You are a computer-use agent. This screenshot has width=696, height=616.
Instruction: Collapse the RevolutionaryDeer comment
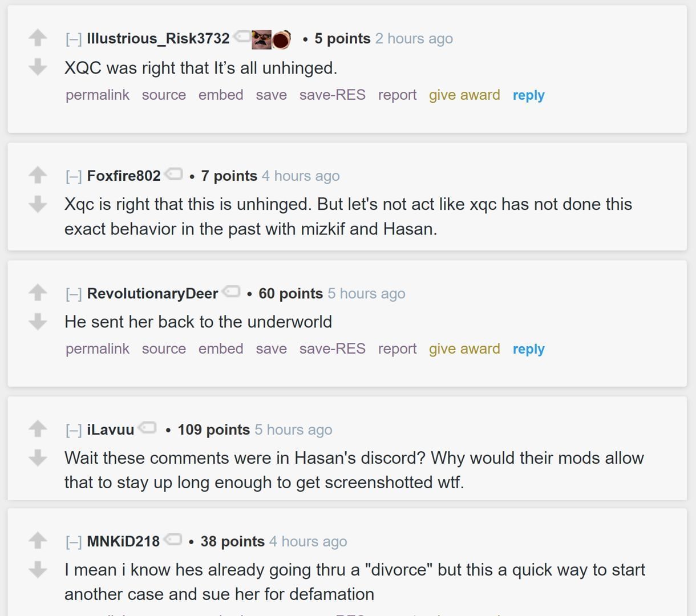[x=74, y=294]
